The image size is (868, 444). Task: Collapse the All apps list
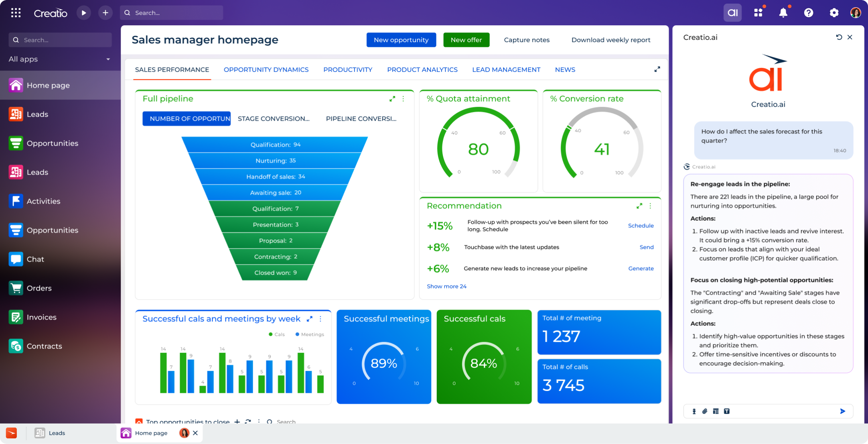(x=107, y=59)
